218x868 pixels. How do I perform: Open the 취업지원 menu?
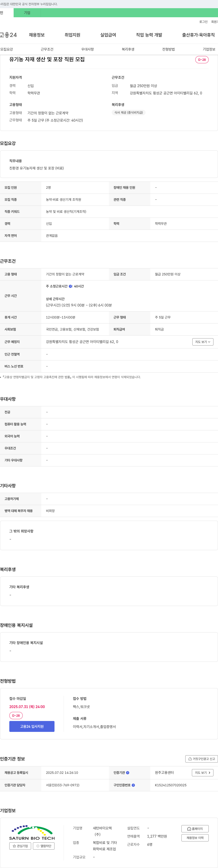73,35
